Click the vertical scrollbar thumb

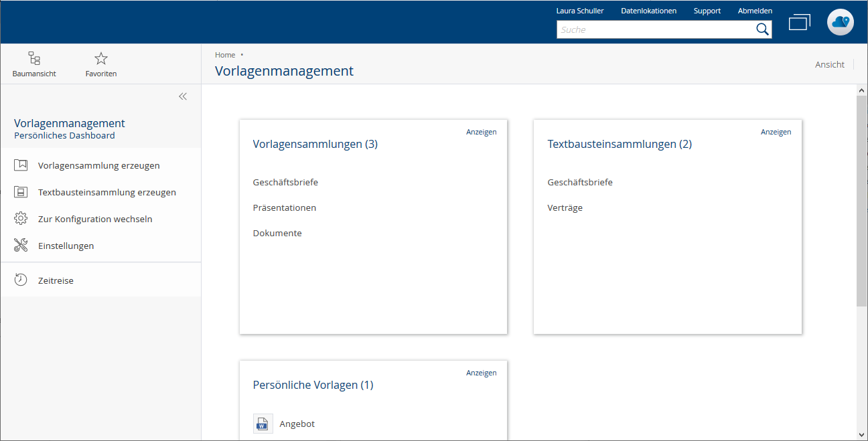pyautogui.click(x=862, y=201)
